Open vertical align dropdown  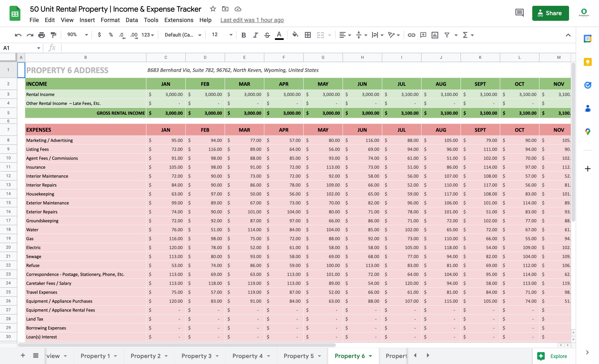pyautogui.click(x=361, y=35)
